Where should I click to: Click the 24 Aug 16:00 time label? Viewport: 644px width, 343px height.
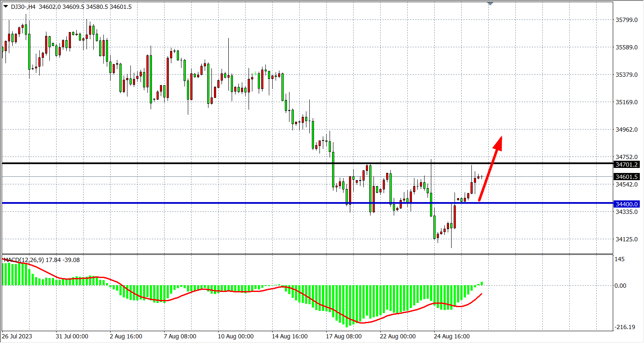452,336
